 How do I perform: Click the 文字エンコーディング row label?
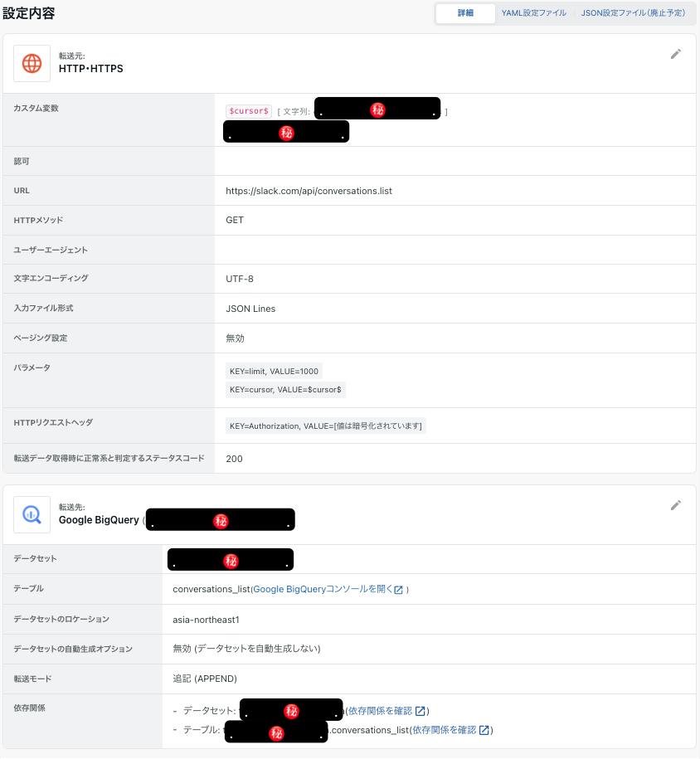coord(51,279)
